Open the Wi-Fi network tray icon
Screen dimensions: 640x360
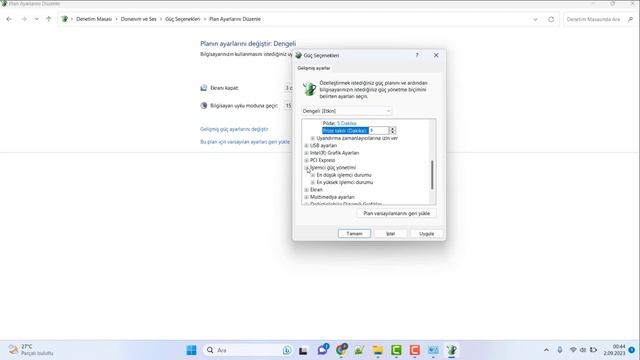pyautogui.click(x=573, y=350)
